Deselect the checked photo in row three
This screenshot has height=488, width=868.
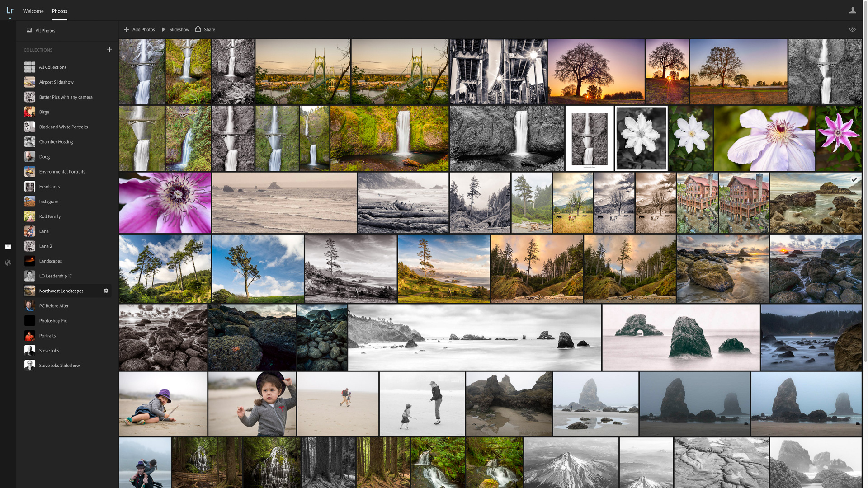click(x=854, y=179)
